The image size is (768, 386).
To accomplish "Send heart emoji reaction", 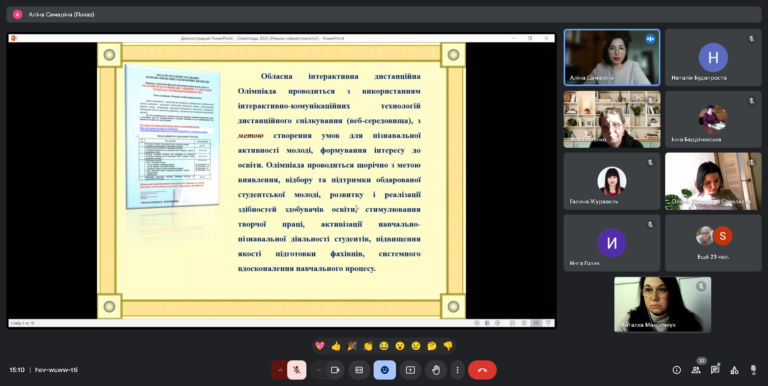I will 320,346.
